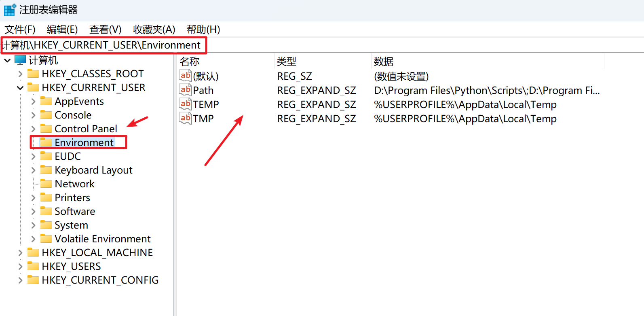644x316 pixels.
Task: Click the EUDC folder icon
Action: [46, 156]
